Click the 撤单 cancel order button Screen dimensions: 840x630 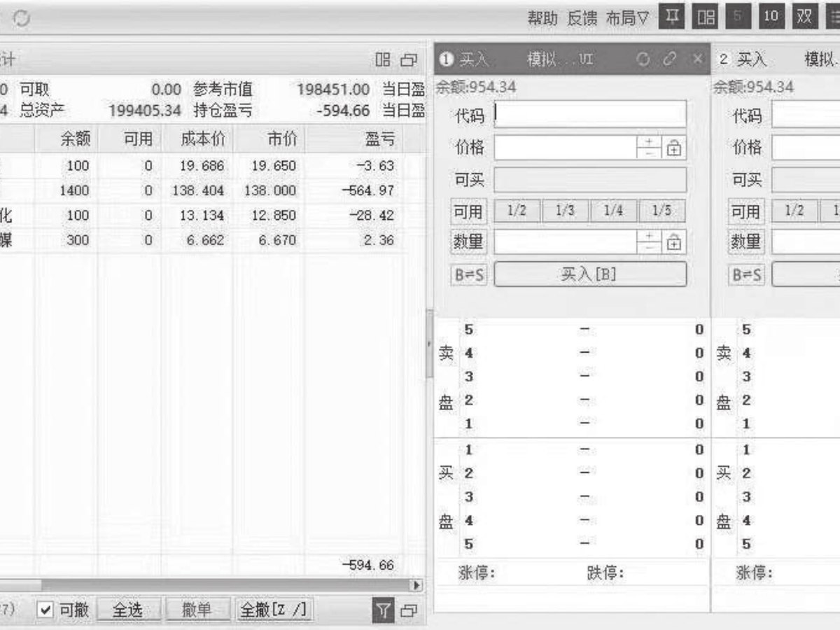click(x=197, y=610)
